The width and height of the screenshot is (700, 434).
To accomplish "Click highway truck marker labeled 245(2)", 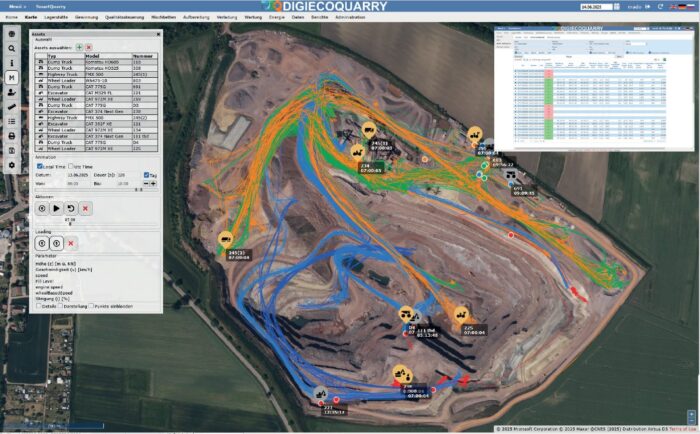I will (226, 239).
